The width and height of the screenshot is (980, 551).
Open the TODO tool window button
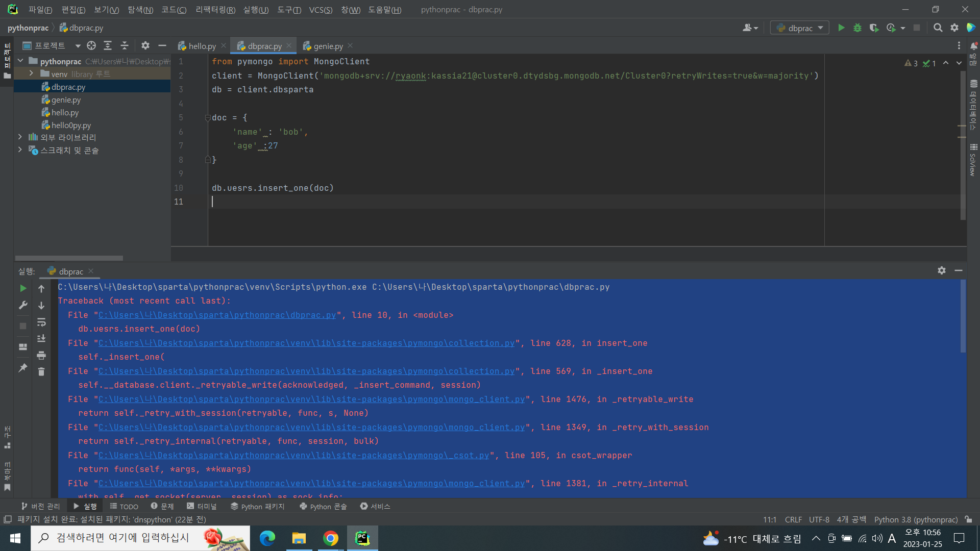click(x=124, y=507)
